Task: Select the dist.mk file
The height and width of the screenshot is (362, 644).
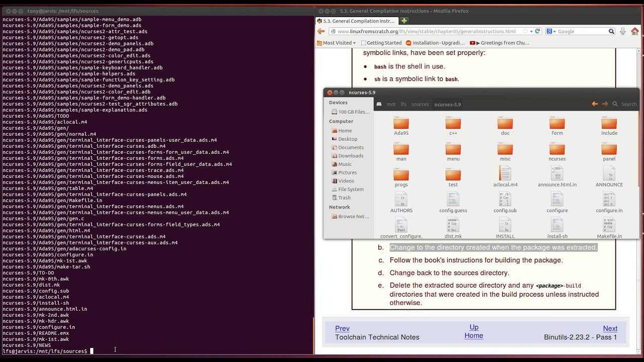Action: pos(453,228)
